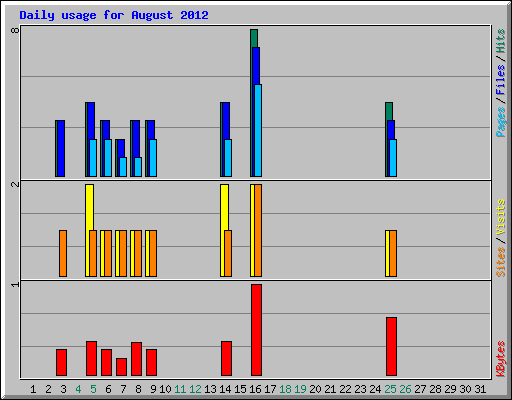Click the green Hits bar for day 25
Viewport: 512px width, 400px height.
(389, 111)
